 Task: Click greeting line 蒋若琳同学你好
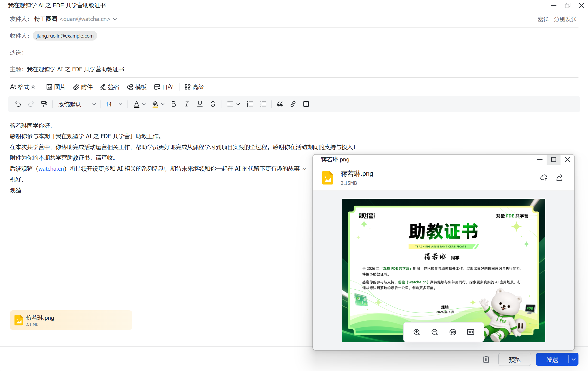click(31, 126)
